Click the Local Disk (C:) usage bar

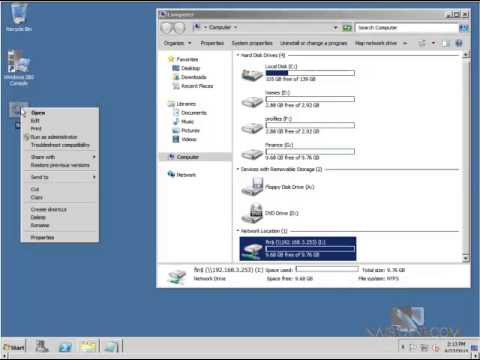310,73
